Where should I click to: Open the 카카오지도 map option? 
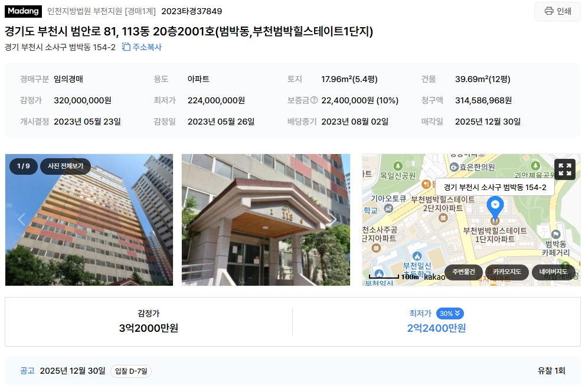(x=506, y=272)
